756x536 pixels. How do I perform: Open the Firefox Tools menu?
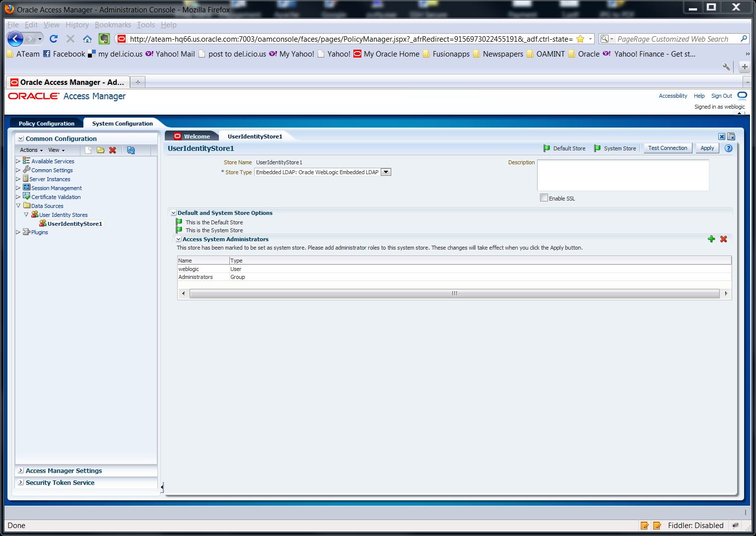pyautogui.click(x=146, y=25)
